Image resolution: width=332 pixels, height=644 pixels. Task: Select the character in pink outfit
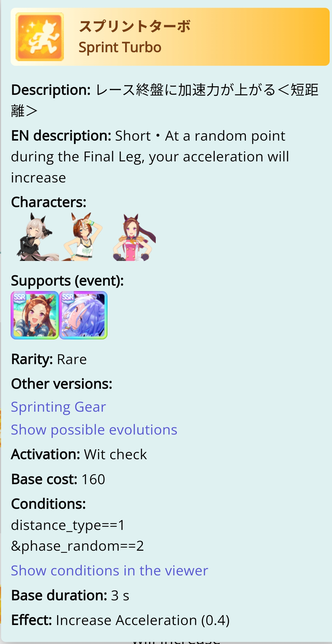[x=133, y=237]
